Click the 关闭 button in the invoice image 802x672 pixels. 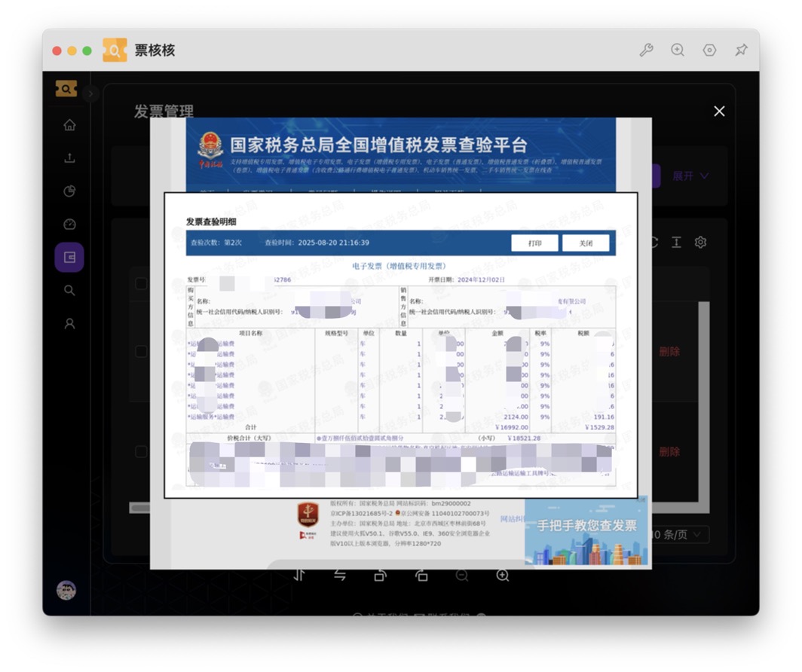tap(586, 243)
